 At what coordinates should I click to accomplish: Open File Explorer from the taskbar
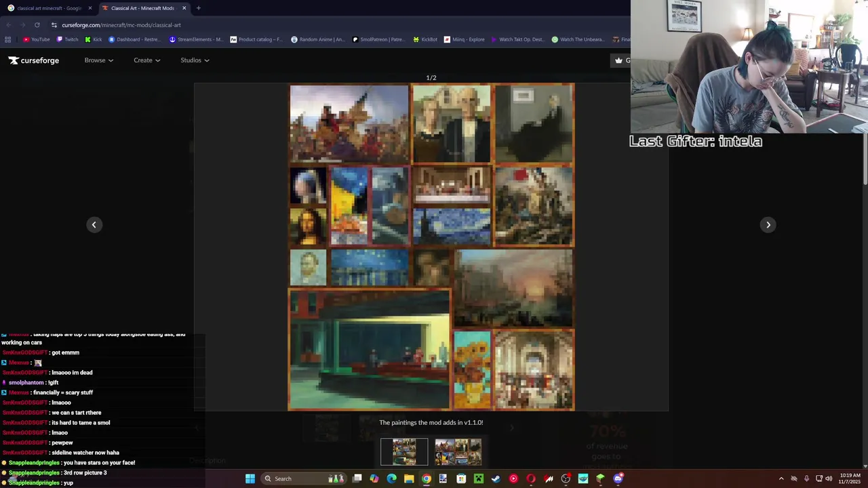[409, 479]
